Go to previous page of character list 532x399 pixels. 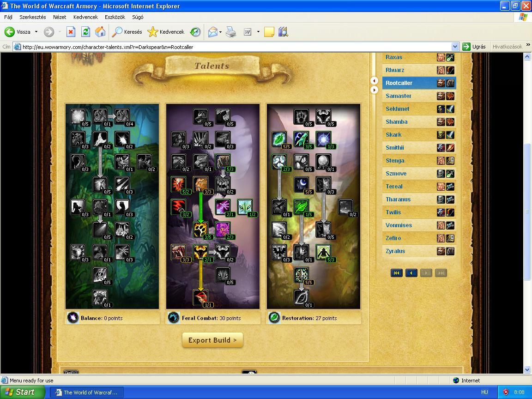(411, 273)
